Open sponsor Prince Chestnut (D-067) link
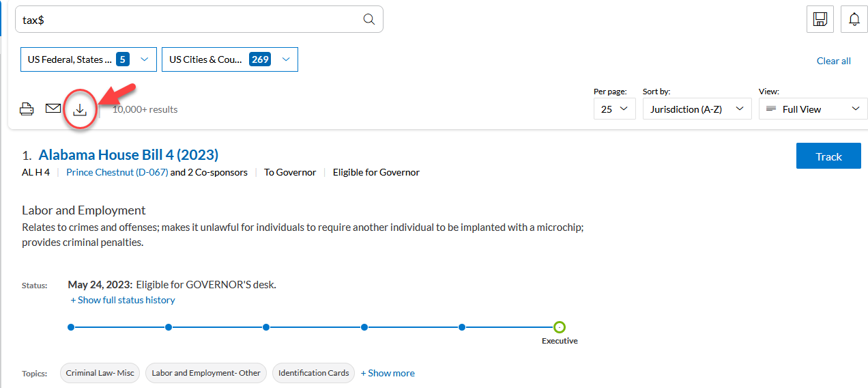The image size is (868, 388). [117, 172]
